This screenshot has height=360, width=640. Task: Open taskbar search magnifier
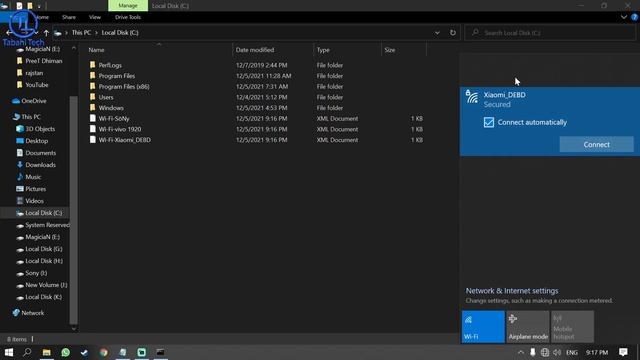[x=27, y=352]
